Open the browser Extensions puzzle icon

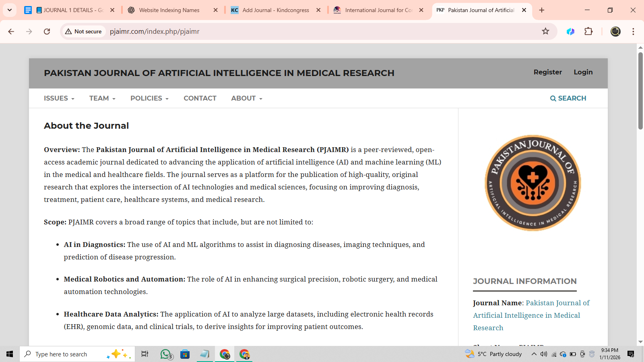(x=588, y=31)
